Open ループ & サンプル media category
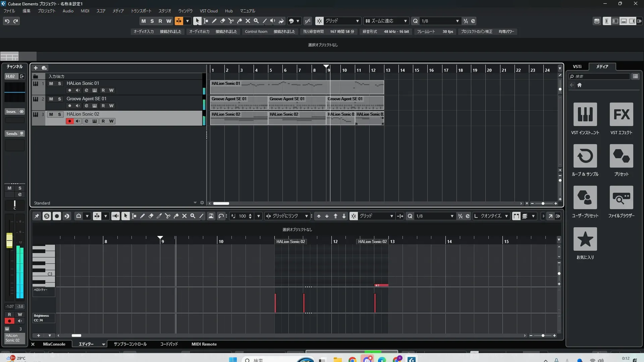 click(x=585, y=156)
